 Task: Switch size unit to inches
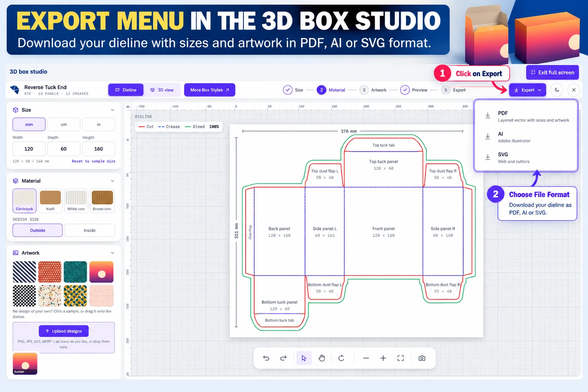pos(99,124)
